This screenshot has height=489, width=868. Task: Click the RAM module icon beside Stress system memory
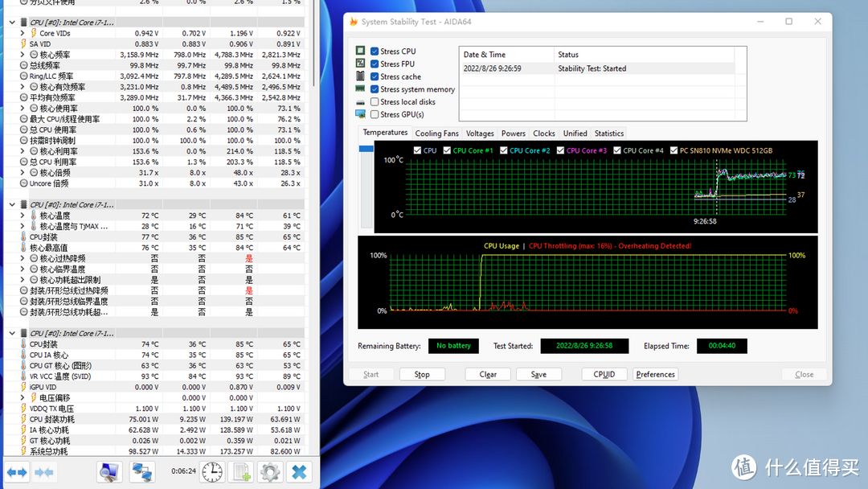(x=360, y=88)
